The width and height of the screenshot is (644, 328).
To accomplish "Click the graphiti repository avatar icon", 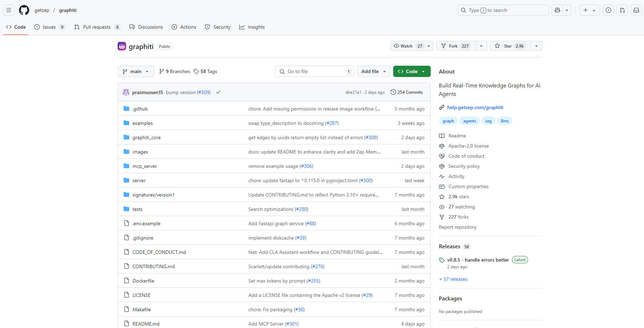I will (122, 46).
